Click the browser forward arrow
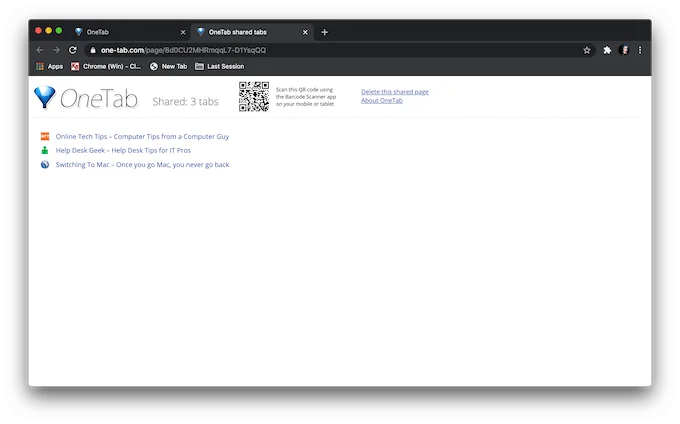Viewport: 680px width, 424px height. 56,50
